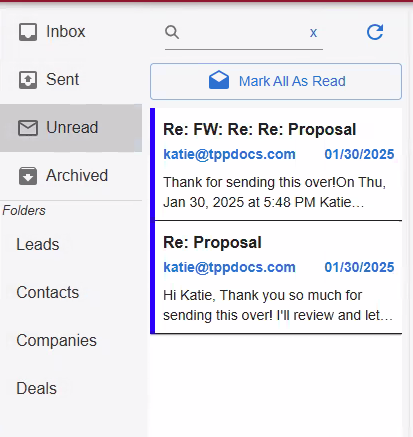This screenshot has height=437, width=413.
Task: Open the Re: Proposal email subject
Action: (212, 243)
